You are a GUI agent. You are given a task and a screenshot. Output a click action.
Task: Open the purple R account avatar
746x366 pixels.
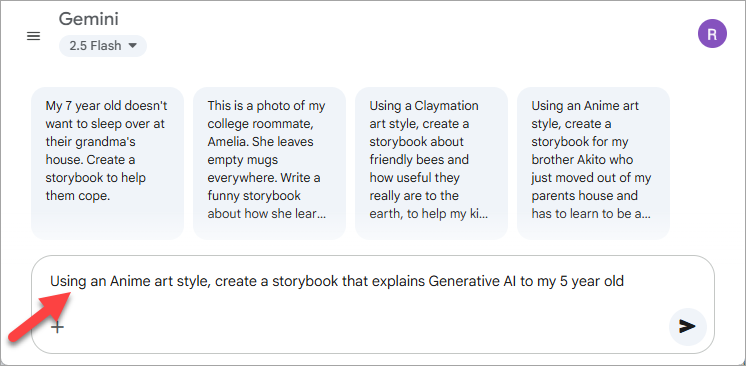point(712,34)
